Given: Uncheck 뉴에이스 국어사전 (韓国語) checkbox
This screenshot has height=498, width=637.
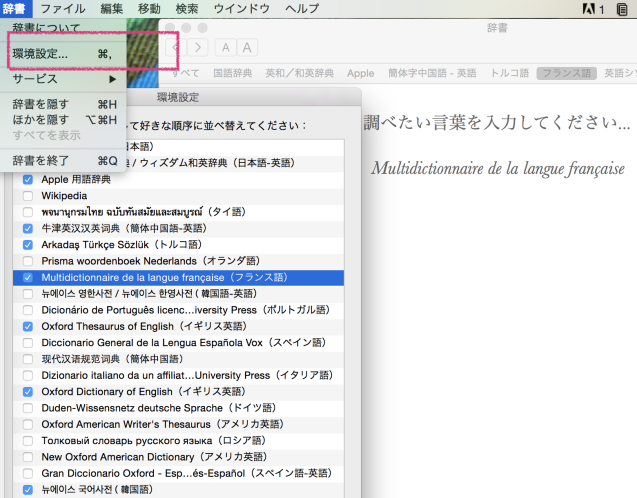Looking at the screenshot, I should 28,489.
